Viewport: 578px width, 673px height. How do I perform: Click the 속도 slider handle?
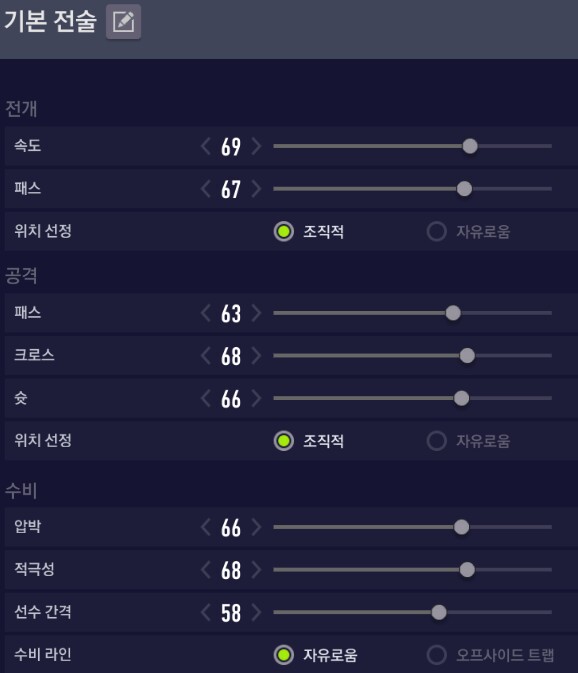pos(470,146)
